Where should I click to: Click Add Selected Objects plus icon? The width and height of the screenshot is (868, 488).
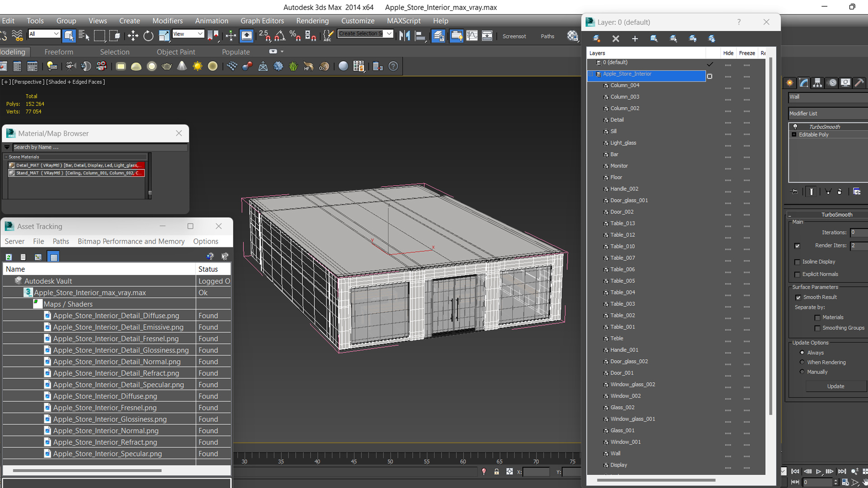[635, 39]
